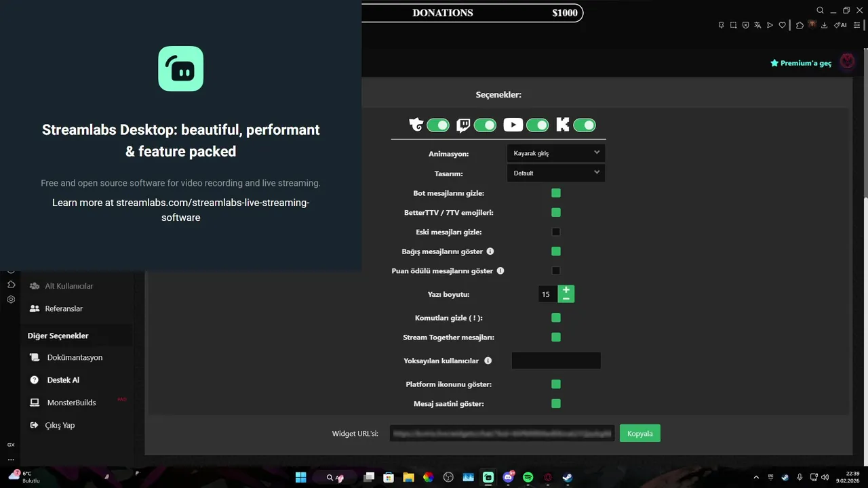The width and height of the screenshot is (868, 488).
Task: Click the Widget URL'si field
Action: click(502, 433)
